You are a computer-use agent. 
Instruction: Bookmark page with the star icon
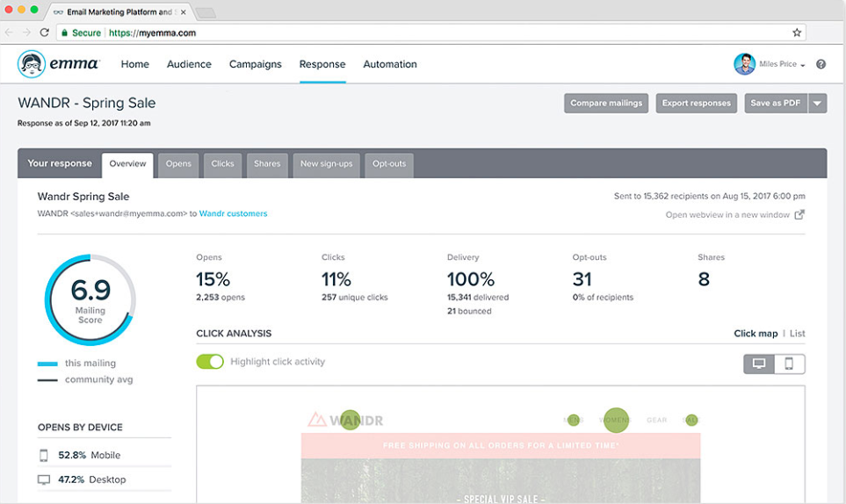(797, 32)
